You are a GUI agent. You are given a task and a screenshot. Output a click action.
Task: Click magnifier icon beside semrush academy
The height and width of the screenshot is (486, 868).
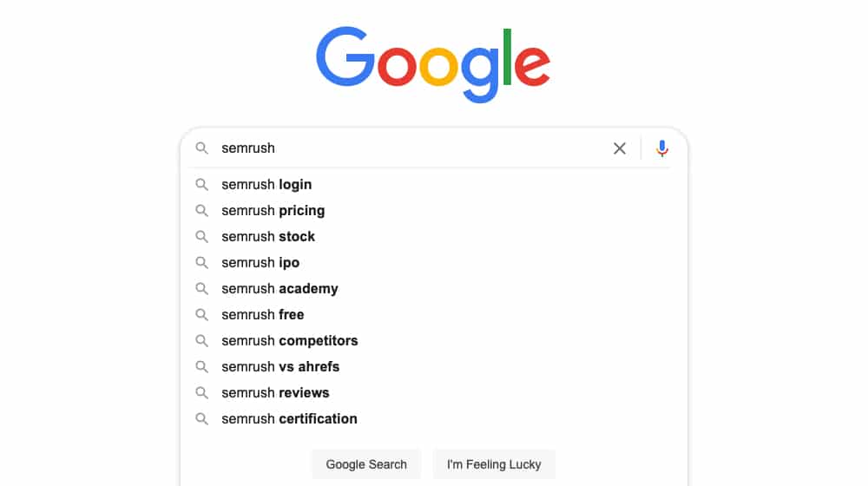point(202,288)
